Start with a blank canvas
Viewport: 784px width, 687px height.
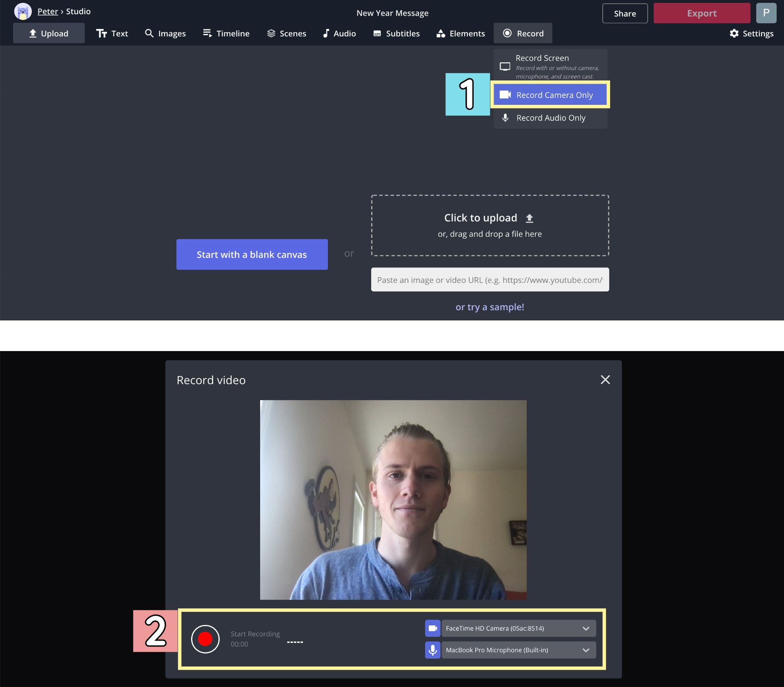pos(252,254)
